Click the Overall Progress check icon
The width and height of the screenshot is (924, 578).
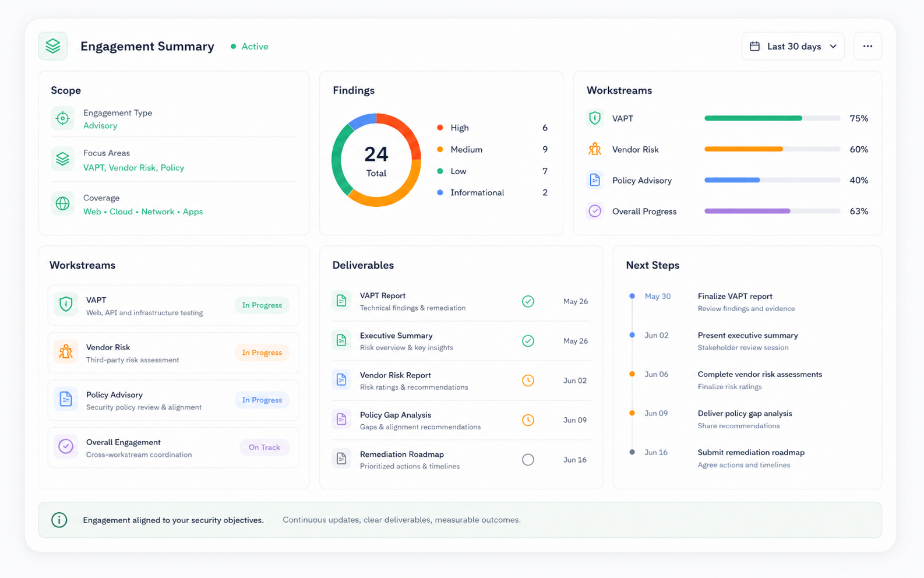pyautogui.click(x=595, y=211)
